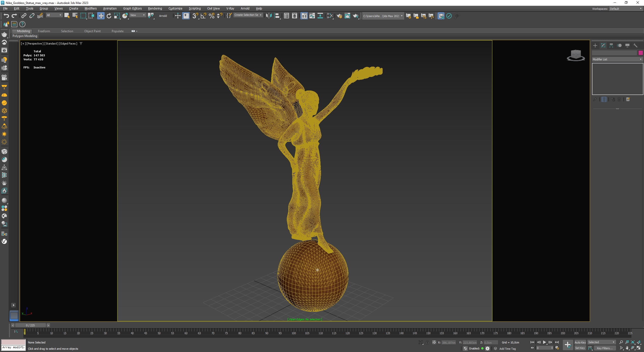Toggle Window/Crossing selection mode

point(91,16)
